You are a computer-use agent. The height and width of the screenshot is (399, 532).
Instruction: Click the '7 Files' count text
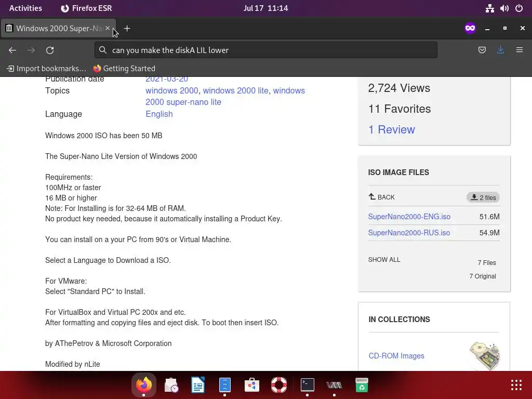coord(487,263)
